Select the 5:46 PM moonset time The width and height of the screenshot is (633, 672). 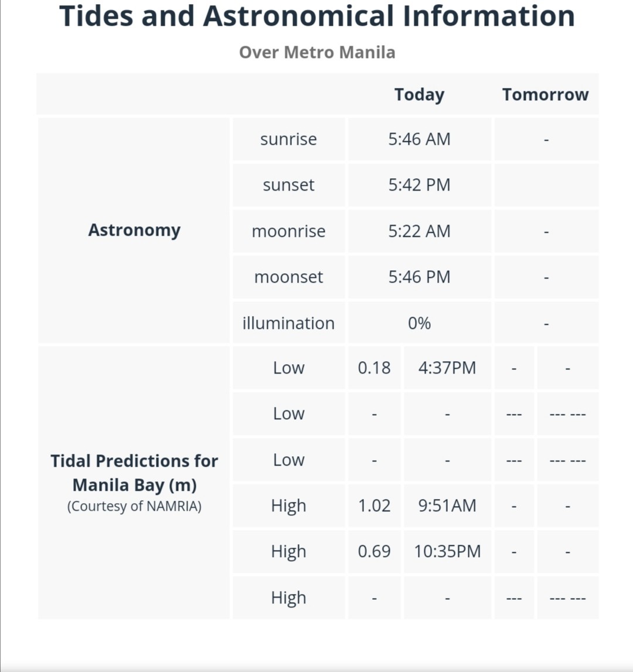pyautogui.click(x=419, y=277)
